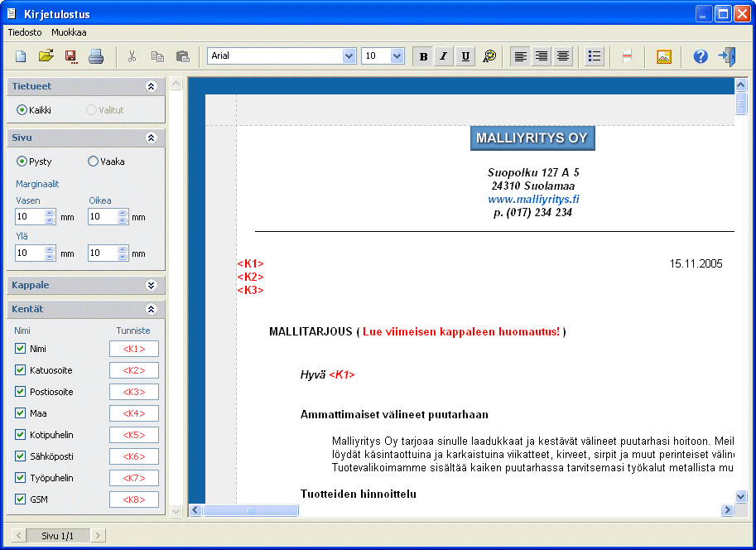
Task: Enable bullet list formatting
Action: [594, 56]
